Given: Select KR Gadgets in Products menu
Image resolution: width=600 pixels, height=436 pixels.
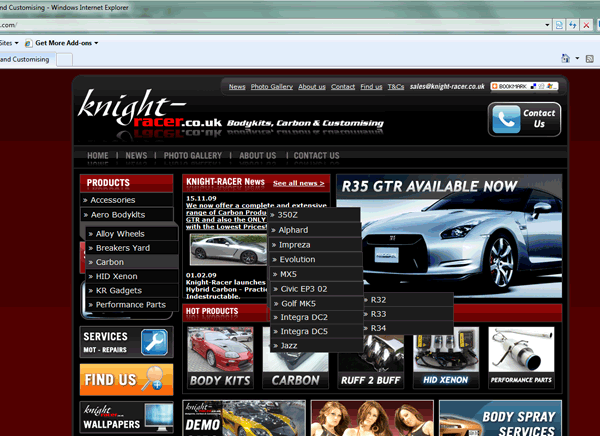Looking at the screenshot, I should pyautogui.click(x=132, y=290).
